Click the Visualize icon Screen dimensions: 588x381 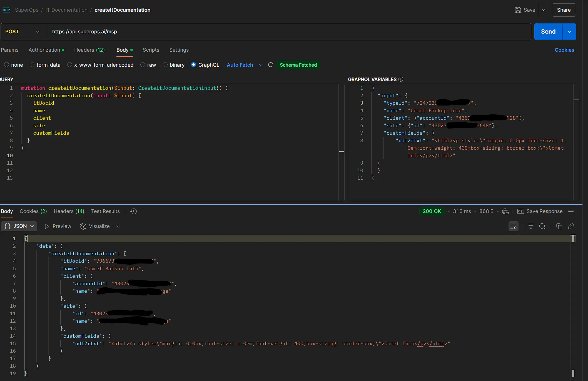pos(83,226)
